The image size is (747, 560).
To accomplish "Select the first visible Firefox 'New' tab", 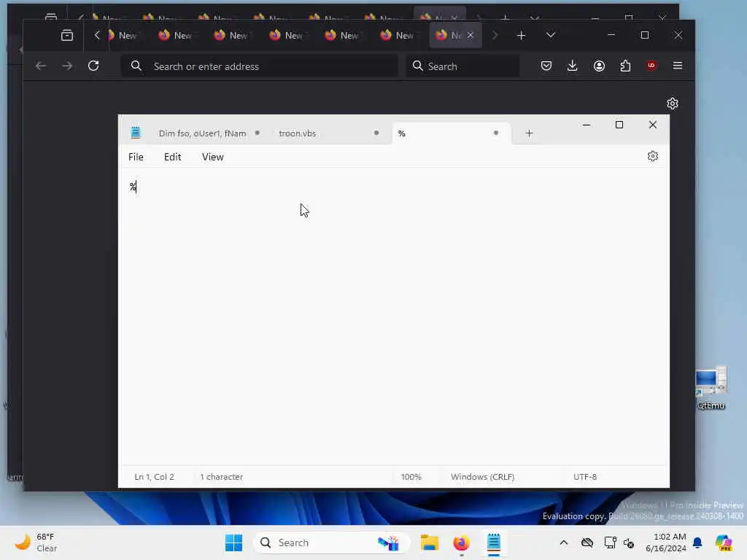I will (x=122, y=35).
